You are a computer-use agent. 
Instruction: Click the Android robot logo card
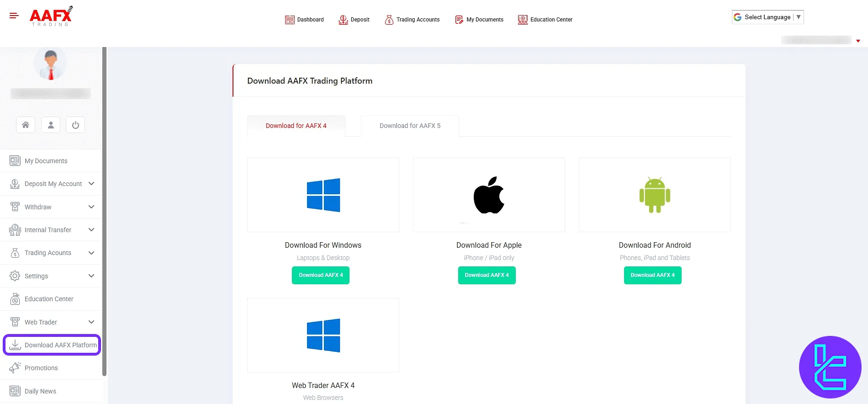[655, 195]
